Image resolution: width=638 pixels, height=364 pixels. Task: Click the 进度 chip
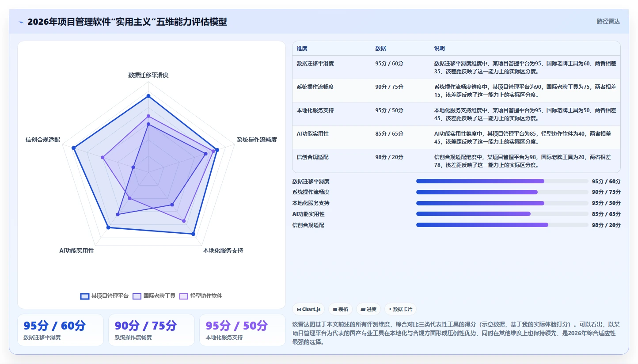click(368, 309)
